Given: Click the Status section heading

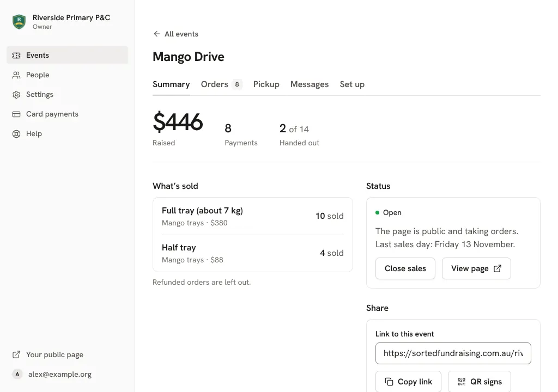Looking at the screenshot, I should point(378,186).
